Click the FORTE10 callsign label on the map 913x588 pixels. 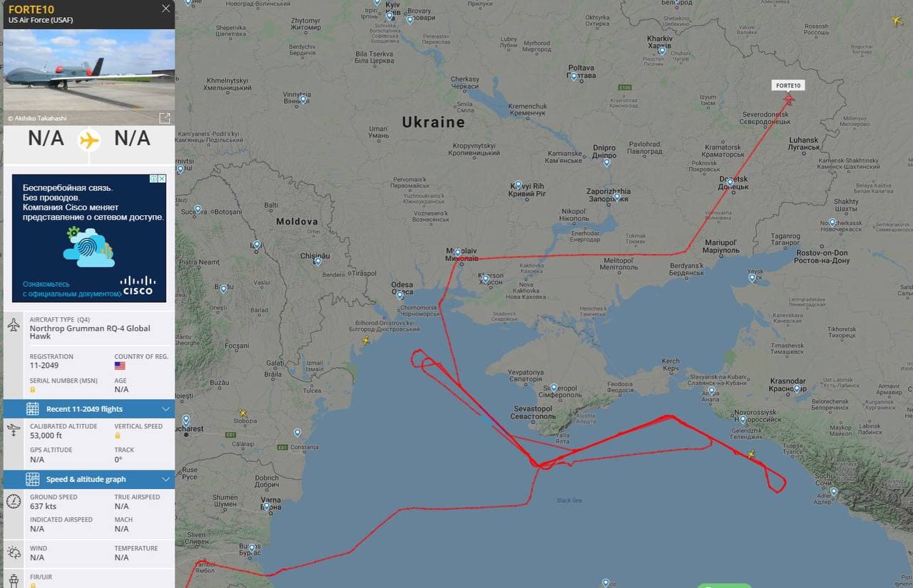pyautogui.click(x=788, y=86)
